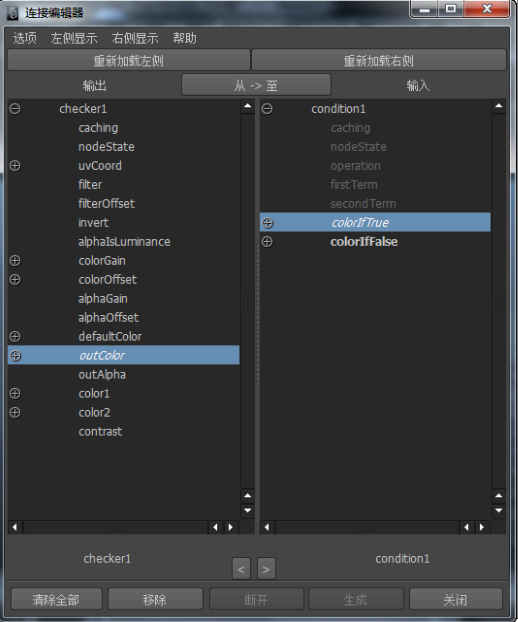Viewport: 518px width, 622px height.
Task: Select the colorIfFalse input attribute
Action: pos(364,242)
